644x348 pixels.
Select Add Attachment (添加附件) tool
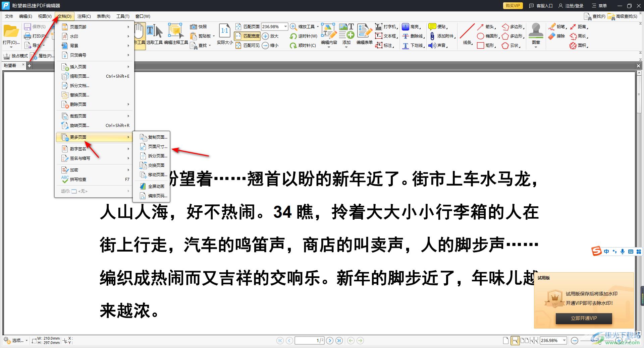442,36
